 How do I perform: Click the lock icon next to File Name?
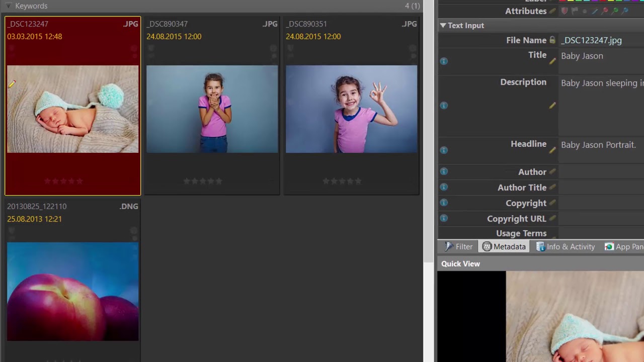coord(552,40)
